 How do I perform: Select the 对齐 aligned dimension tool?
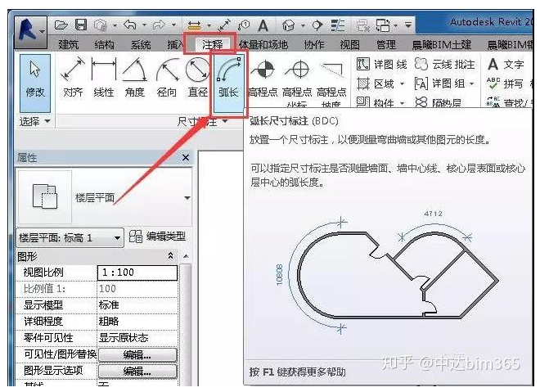[x=73, y=78]
